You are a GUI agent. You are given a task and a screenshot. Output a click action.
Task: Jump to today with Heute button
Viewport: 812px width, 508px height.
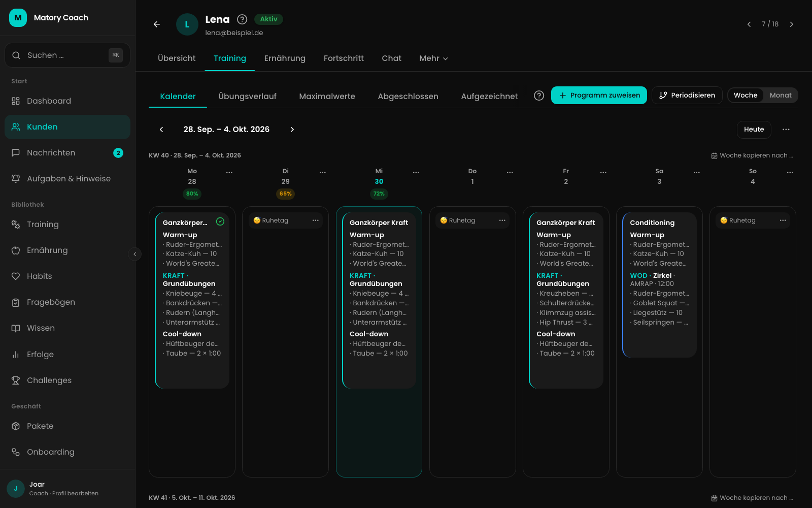point(754,130)
